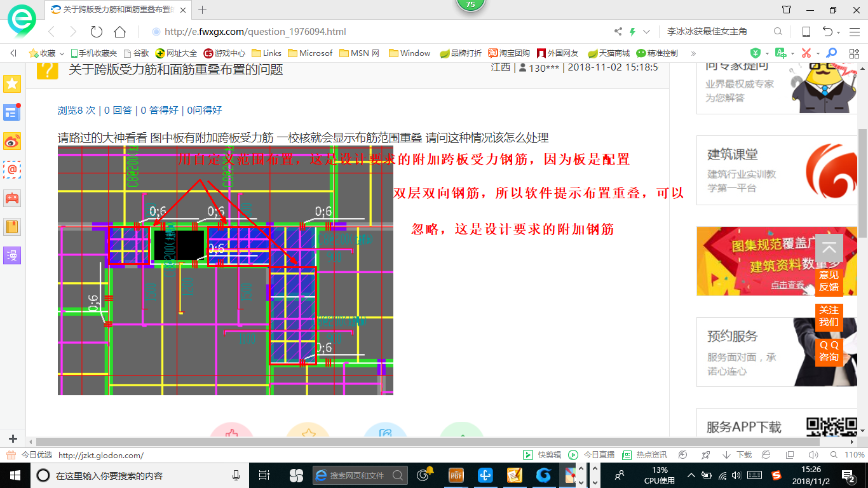The width and height of the screenshot is (868, 488).
Task: Open the 游戏中心 bookmark
Action: (x=224, y=53)
